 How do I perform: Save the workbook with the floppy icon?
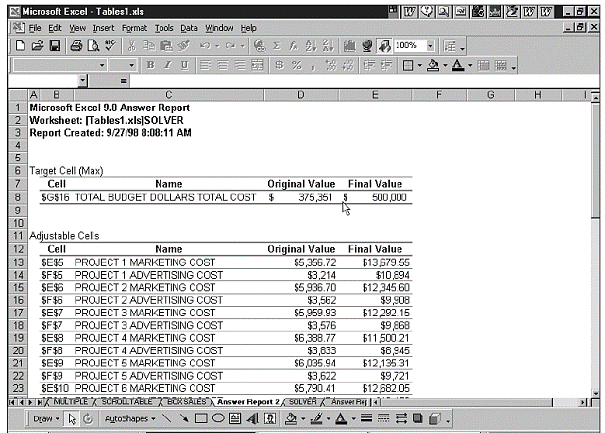pyautogui.click(x=54, y=46)
